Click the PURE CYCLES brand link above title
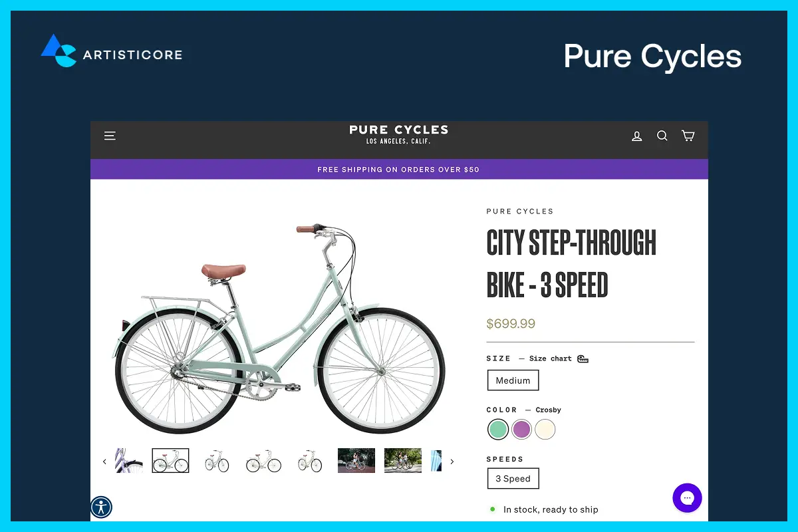This screenshot has width=798, height=532. tap(520, 211)
